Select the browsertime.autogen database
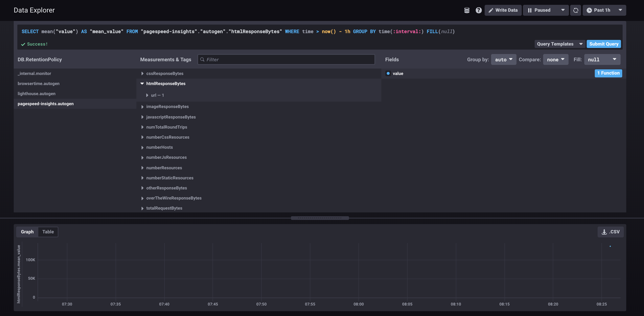Screen dimensions: 644x316 (x=75, y=83)
